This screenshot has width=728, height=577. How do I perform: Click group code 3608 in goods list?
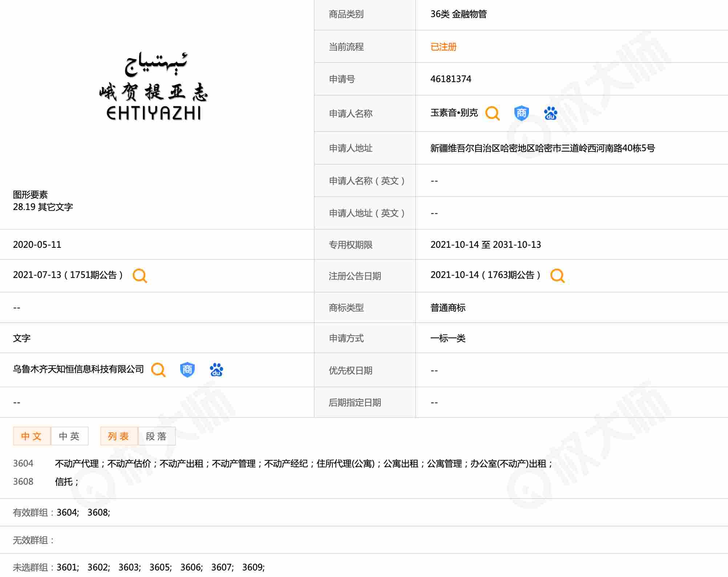[23, 482]
